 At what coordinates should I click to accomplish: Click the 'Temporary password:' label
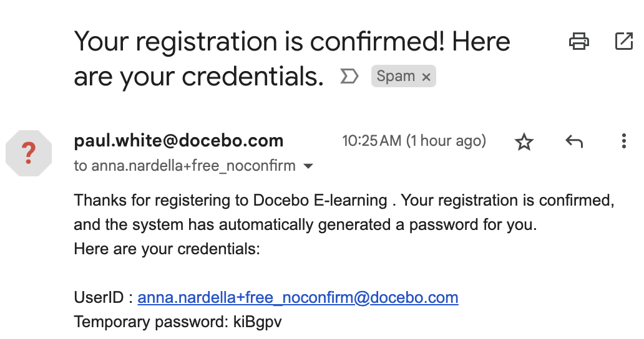tap(151, 322)
